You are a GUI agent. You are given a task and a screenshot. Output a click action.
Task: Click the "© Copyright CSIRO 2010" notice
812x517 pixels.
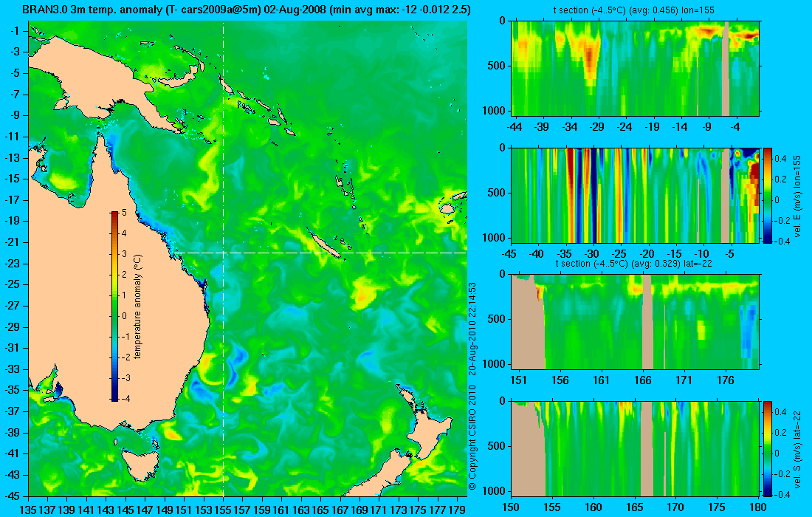point(472,438)
